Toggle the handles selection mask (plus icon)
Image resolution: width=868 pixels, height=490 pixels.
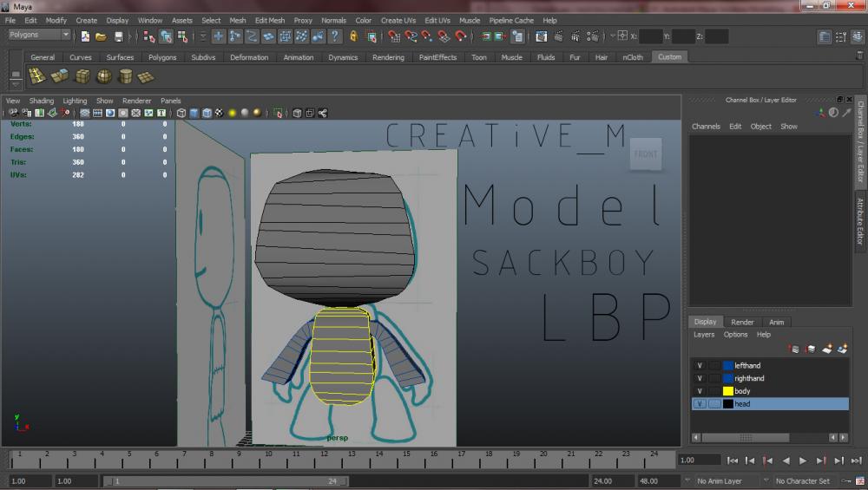[219, 36]
